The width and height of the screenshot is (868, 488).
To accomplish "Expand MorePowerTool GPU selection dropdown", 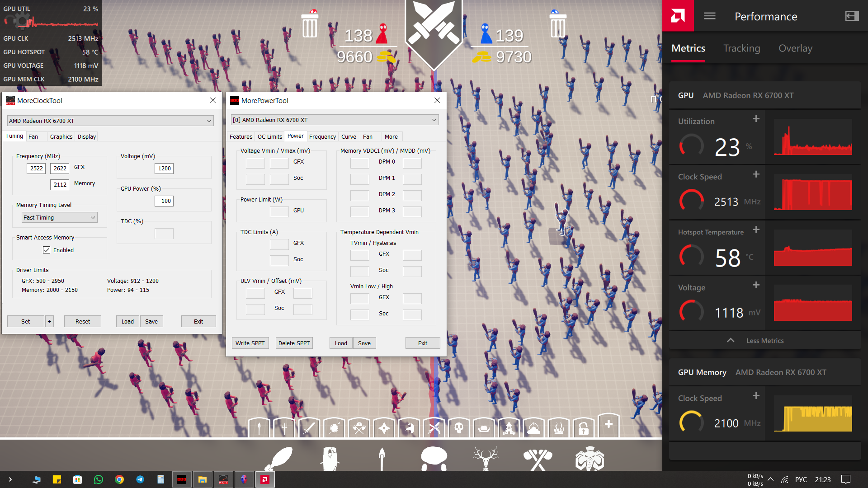I will point(434,120).
